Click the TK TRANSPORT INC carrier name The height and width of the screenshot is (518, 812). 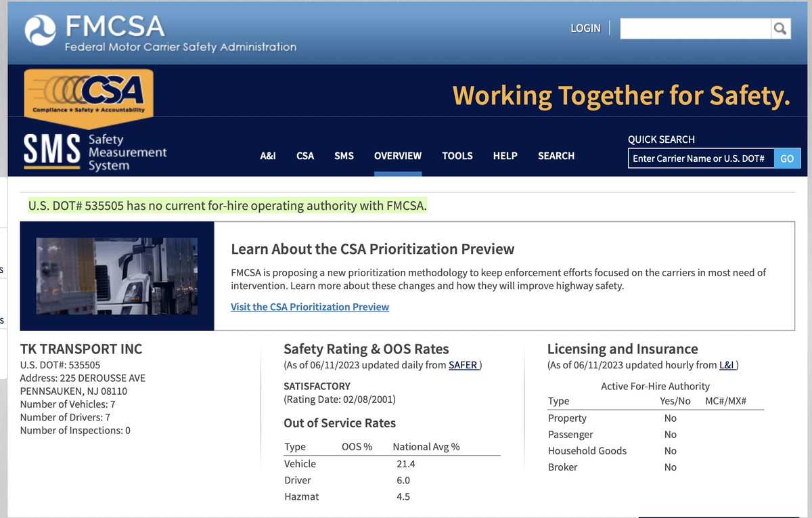coord(81,349)
